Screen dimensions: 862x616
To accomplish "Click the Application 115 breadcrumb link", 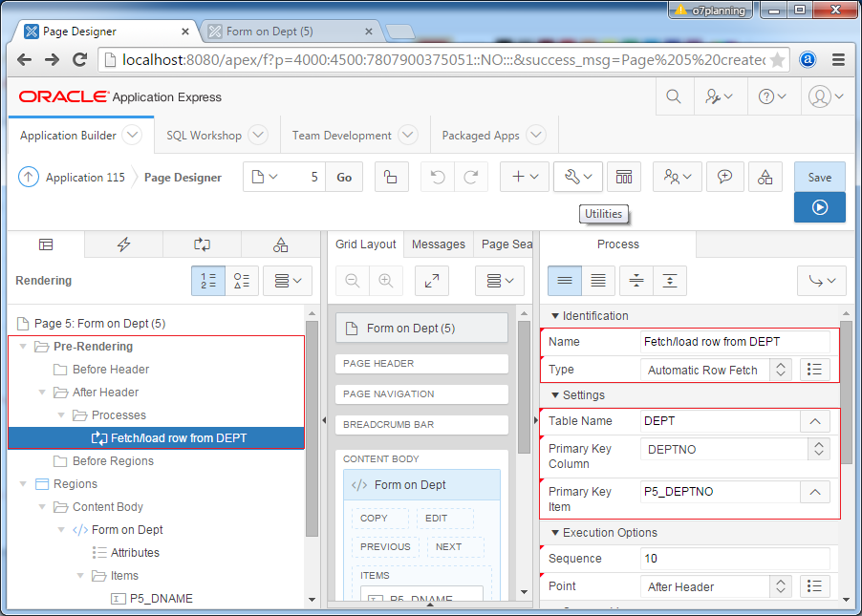I will (x=85, y=178).
